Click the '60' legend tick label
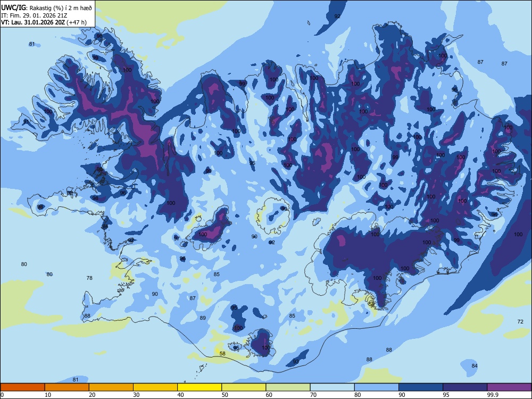 pos(269,395)
